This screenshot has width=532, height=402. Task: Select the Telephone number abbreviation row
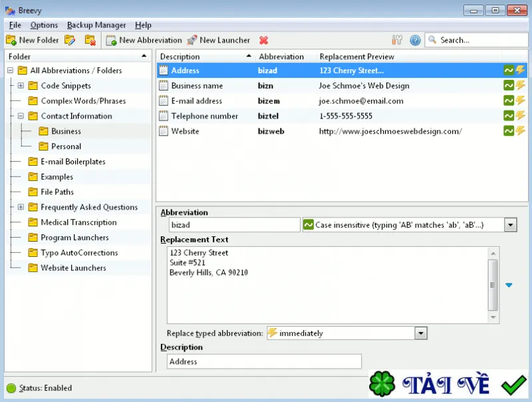click(342, 116)
